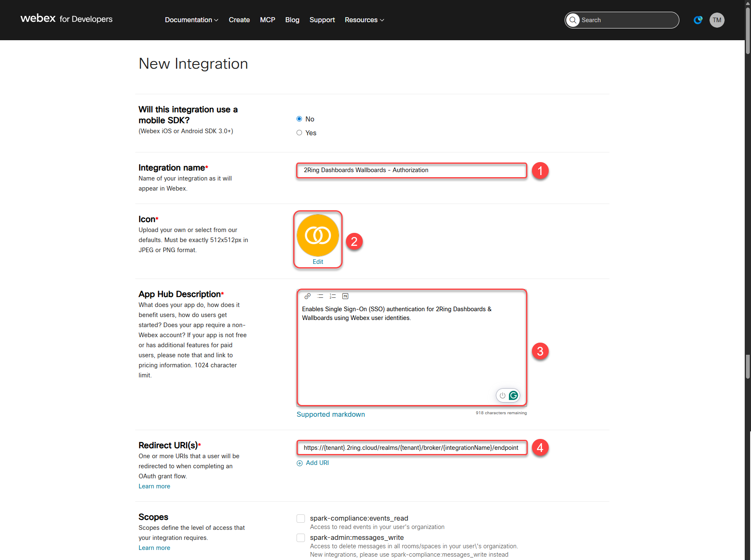Click the Redirect URI input field
The width and height of the screenshot is (751, 560).
(412, 448)
